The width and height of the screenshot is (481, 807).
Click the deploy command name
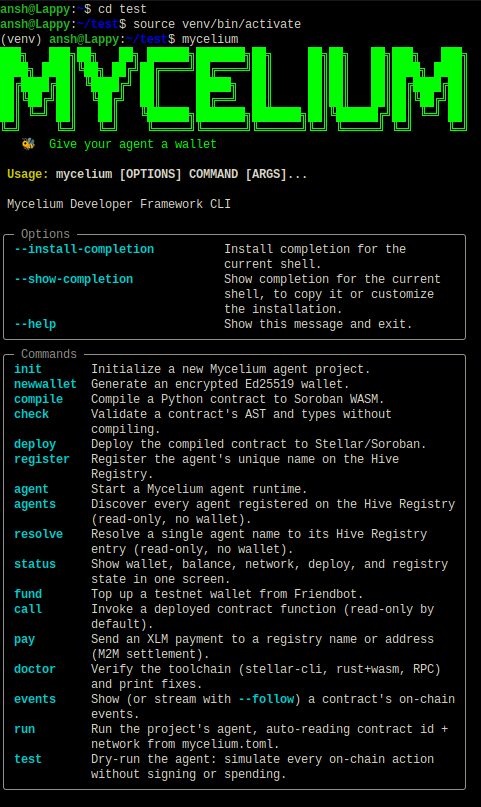pyautogui.click(x=35, y=444)
